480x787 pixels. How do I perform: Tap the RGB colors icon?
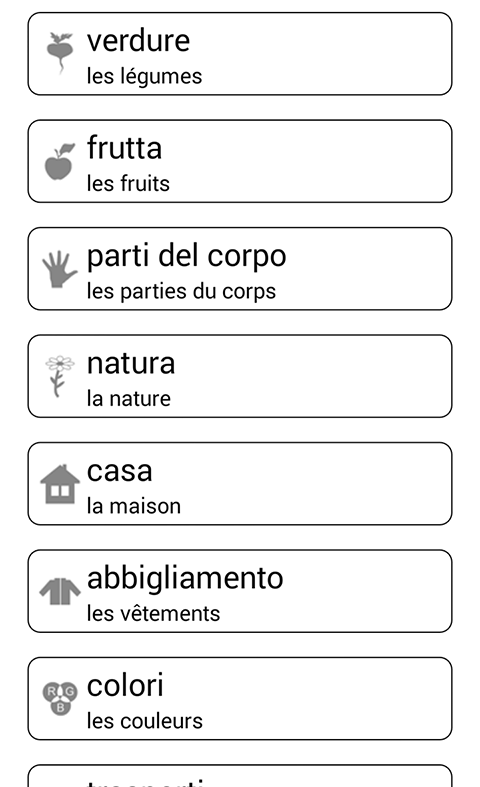coord(60,699)
